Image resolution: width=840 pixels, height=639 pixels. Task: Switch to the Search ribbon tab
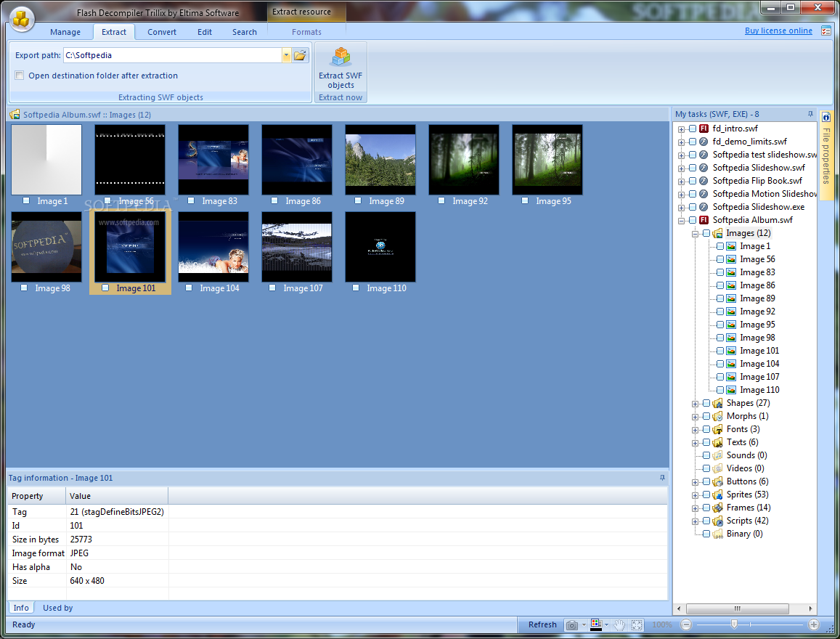(x=245, y=32)
